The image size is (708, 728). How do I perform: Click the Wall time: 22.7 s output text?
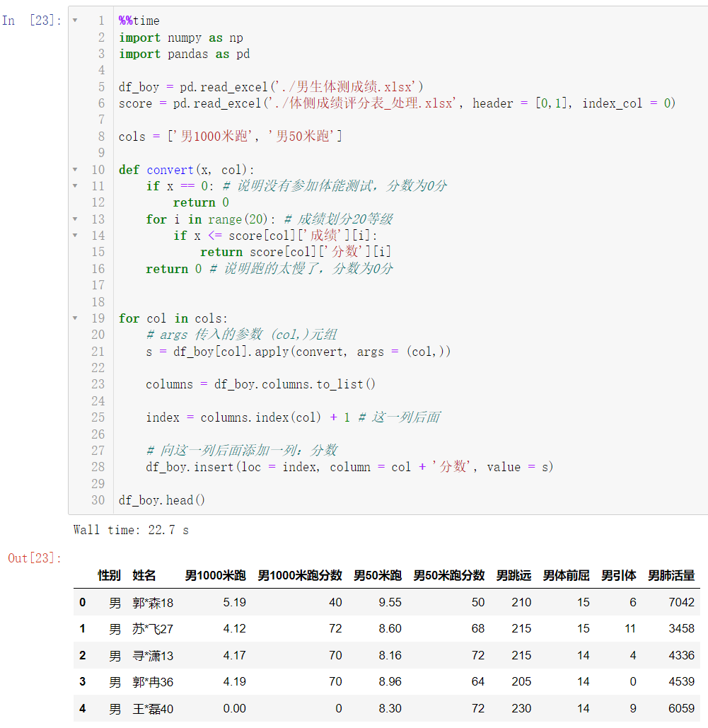(x=131, y=530)
